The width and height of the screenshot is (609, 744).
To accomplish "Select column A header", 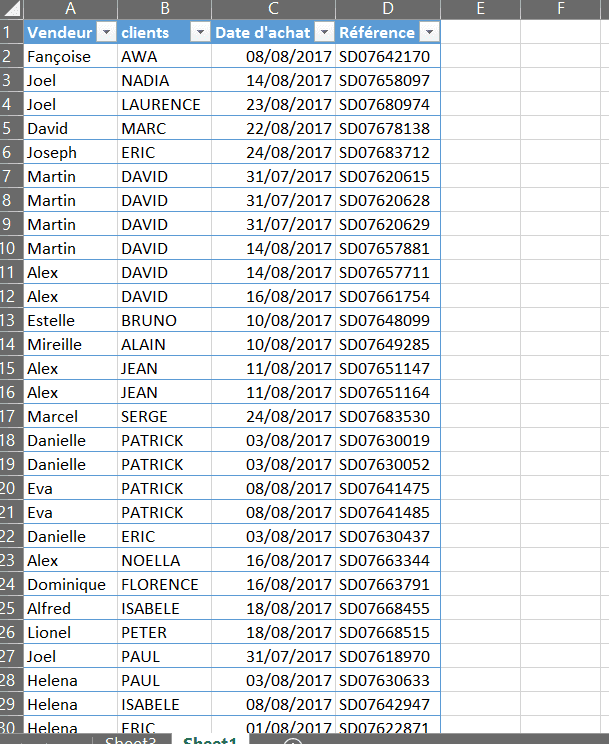I will point(70,9).
